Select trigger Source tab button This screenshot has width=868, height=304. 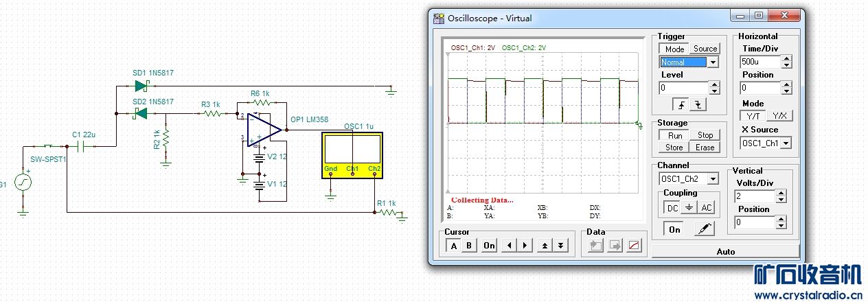[705, 49]
